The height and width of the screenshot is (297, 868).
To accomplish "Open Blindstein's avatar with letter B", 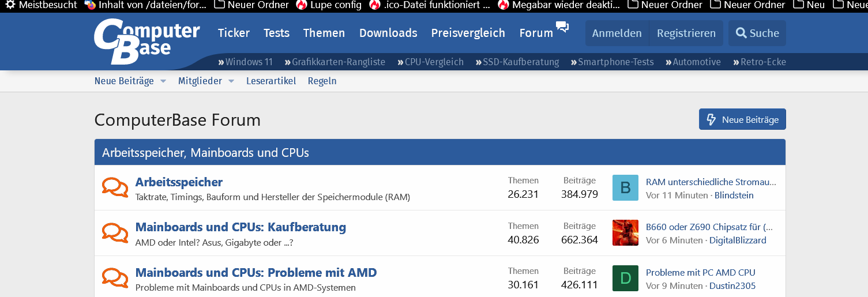I will [x=625, y=187].
